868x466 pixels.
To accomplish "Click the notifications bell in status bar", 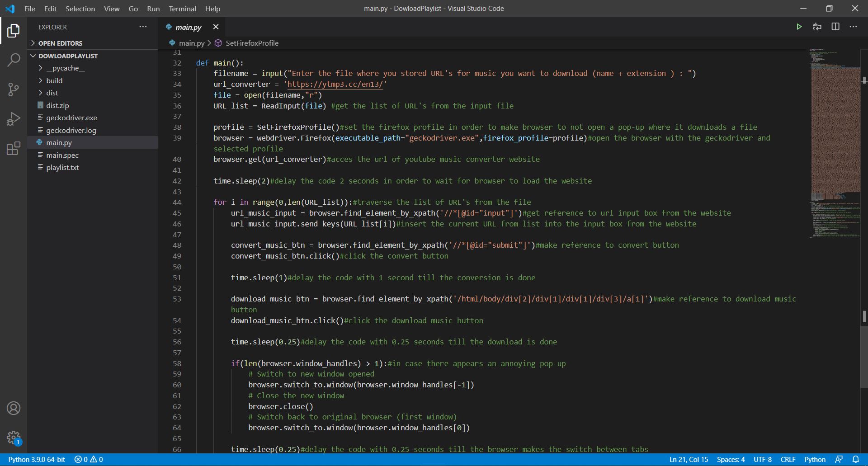I will tap(855, 459).
